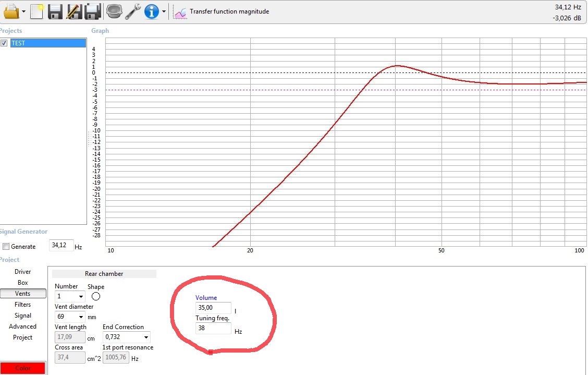Select the TEST project in the list

point(48,43)
